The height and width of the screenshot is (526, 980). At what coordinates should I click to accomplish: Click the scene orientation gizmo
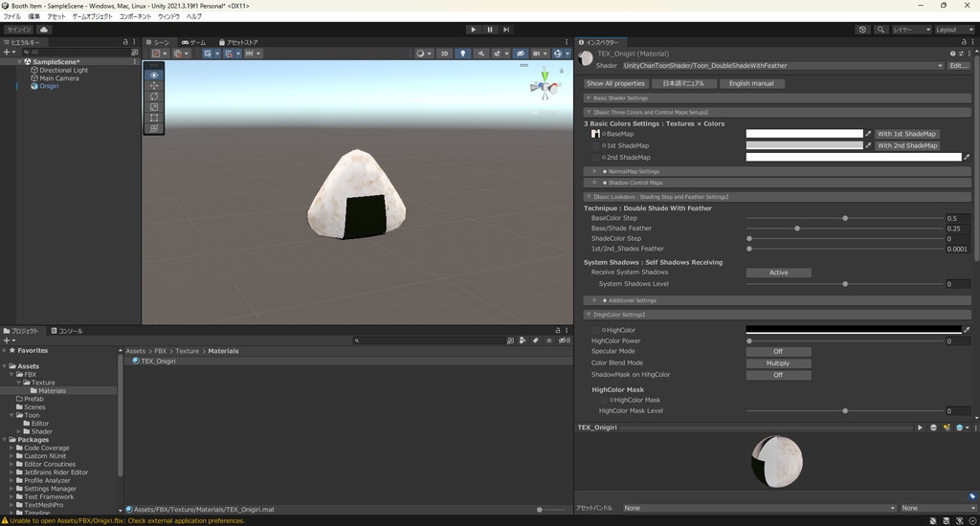pyautogui.click(x=545, y=86)
